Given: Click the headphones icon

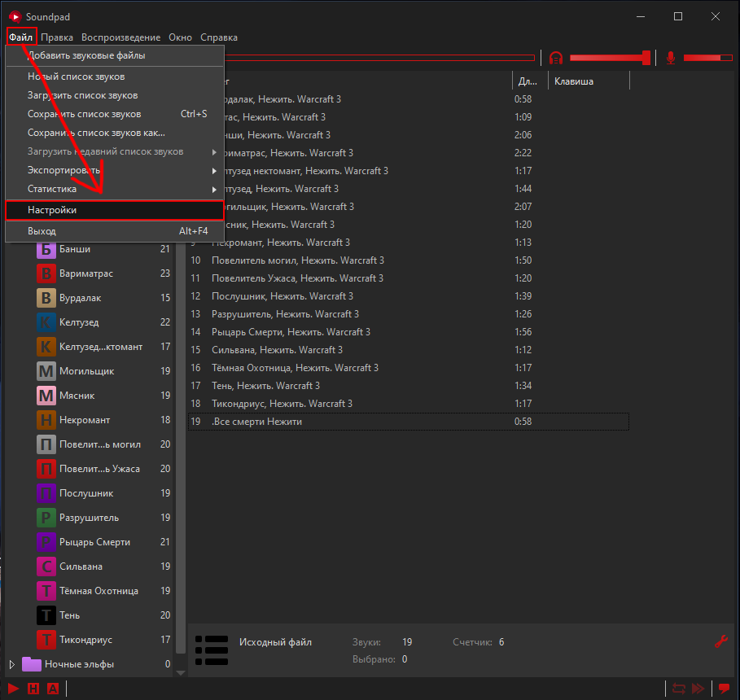Looking at the screenshot, I should [556, 58].
